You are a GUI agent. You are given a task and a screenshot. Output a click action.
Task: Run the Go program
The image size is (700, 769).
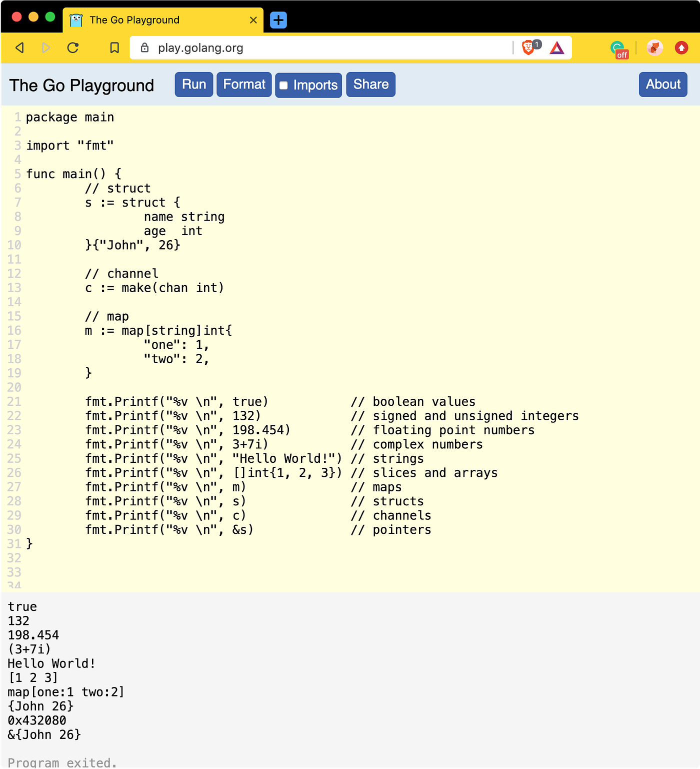coord(194,85)
